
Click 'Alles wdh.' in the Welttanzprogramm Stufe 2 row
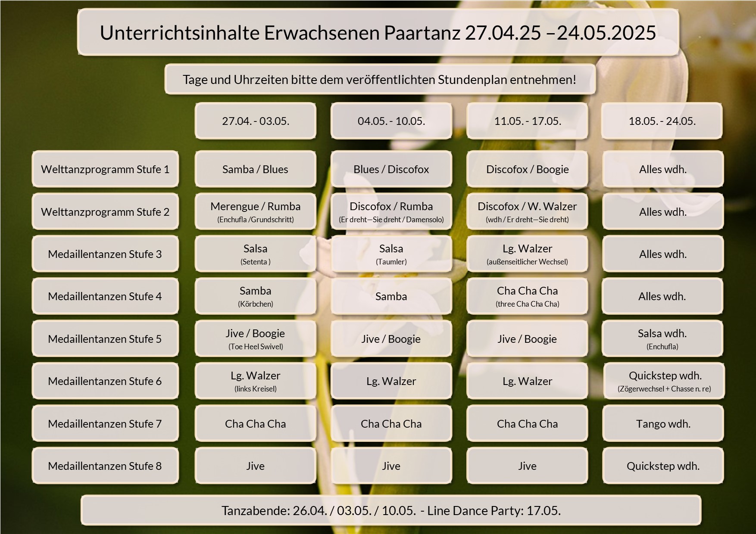[663, 211]
